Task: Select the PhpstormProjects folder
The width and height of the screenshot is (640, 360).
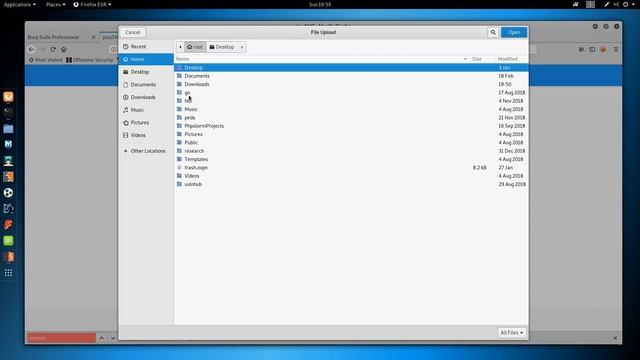Action: pos(351,126)
